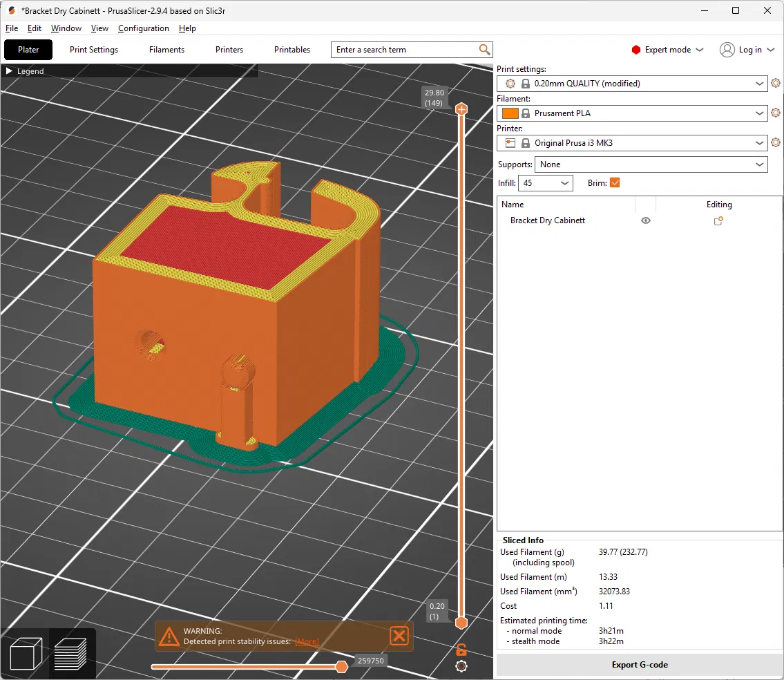Click the Export G-code button

(640, 665)
